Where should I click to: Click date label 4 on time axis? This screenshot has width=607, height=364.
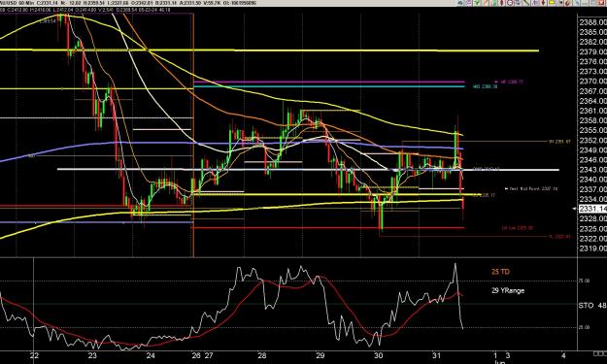(x=563, y=356)
